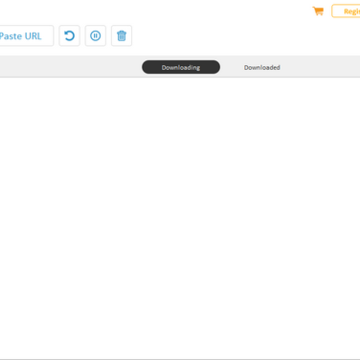The height and width of the screenshot is (360, 360).
Task: Open the orange shopping cart icon
Action: coord(318,11)
